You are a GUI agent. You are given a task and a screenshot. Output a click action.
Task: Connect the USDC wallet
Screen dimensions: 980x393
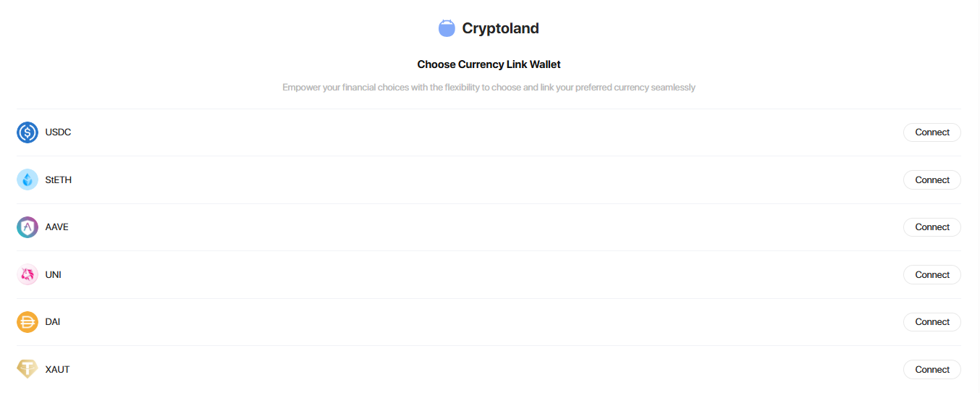[932, 132]
